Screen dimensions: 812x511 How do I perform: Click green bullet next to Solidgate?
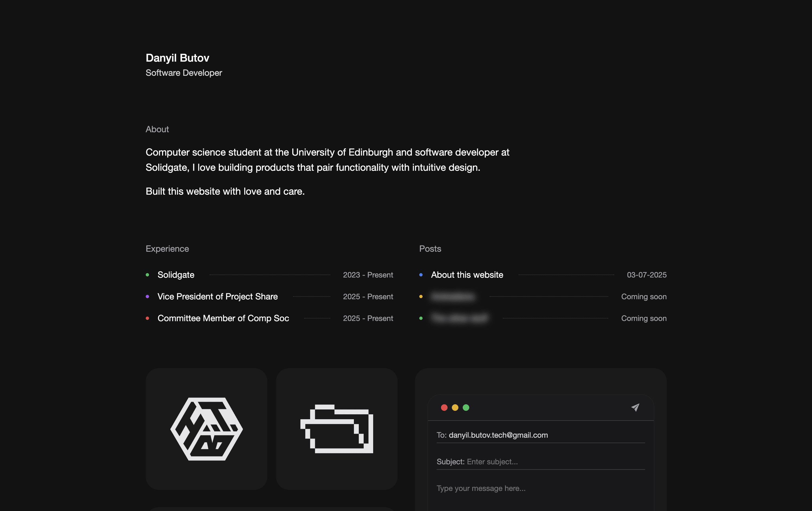[x=147, y=275]
